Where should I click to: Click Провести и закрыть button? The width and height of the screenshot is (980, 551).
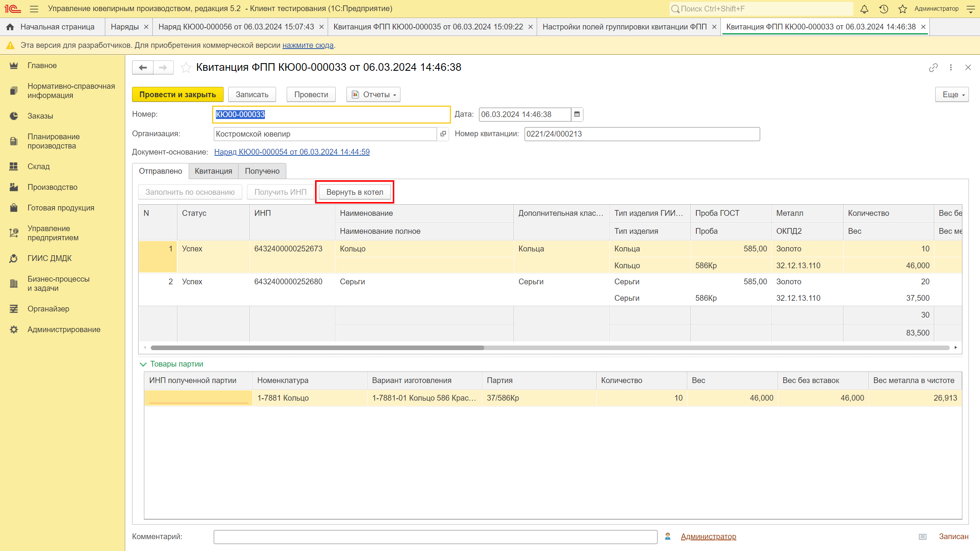[178, 95]
